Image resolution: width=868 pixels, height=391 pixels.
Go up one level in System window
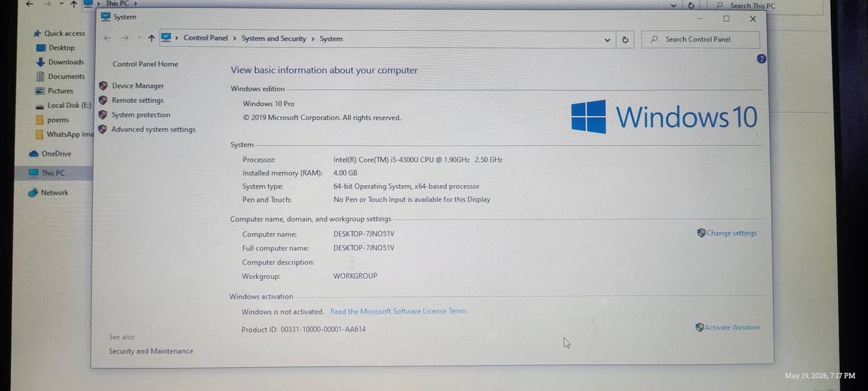(x=152, y=38)
